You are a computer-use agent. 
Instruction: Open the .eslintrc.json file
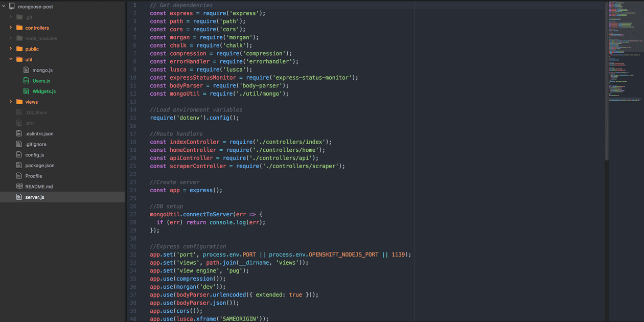pos(39,133)
